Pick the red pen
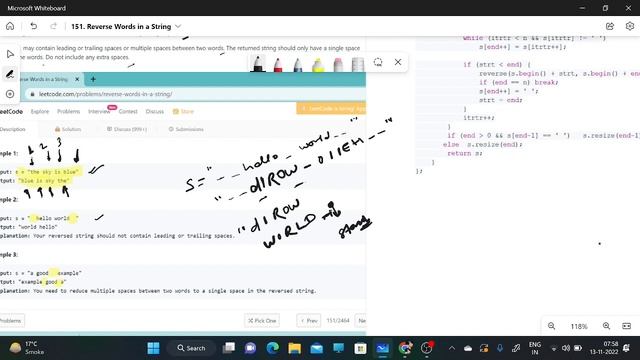640x360 pixels. pos(278,64)
